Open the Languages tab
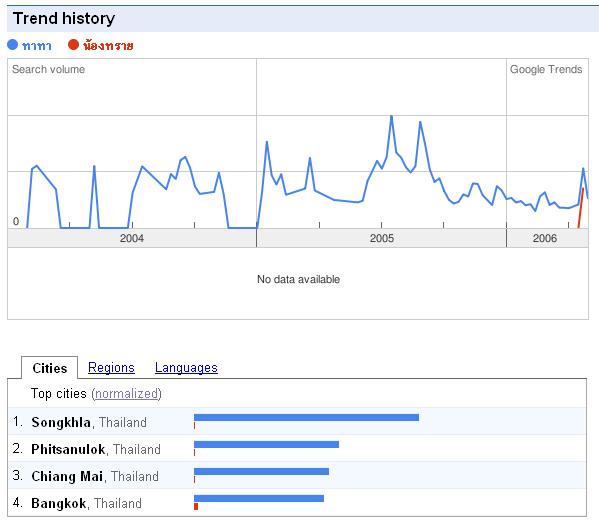 pyautogui.click(x=186, y=368)
